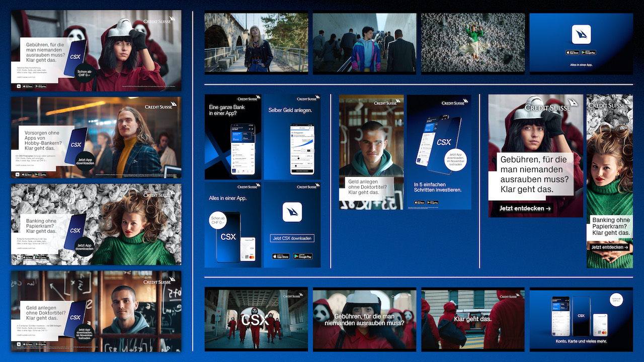This screenshot has width=644, height=362.
Task: Open video frame of woman under stone bridge
Action: point(257,43)
